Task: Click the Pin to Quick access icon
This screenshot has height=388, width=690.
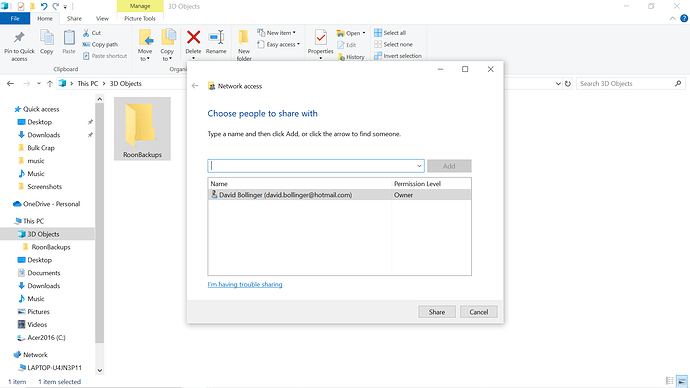Action: pos(19,38)
